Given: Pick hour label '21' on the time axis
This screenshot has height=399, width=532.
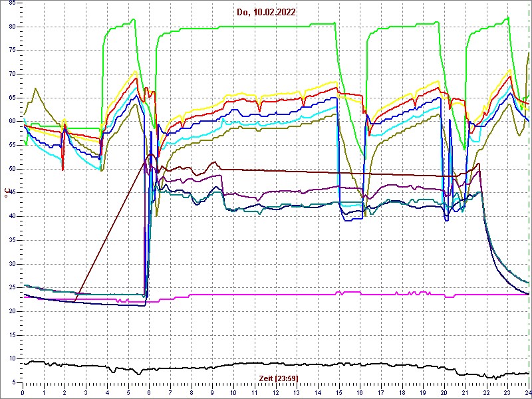Looking at the screenshot, I should [465, 392].
